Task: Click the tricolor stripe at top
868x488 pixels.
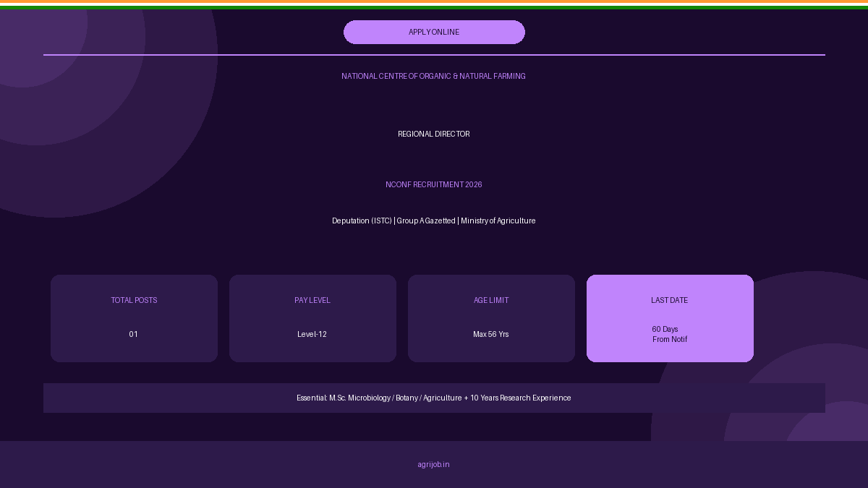Action: click(434, 4)
